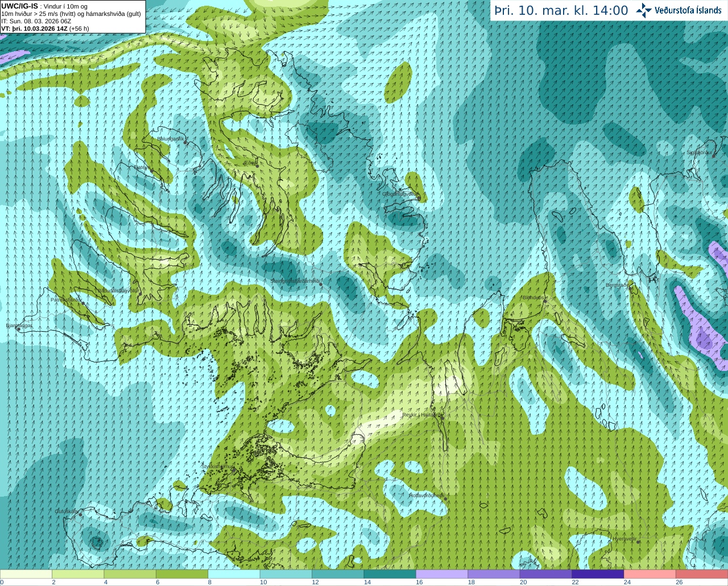Click the 22–24 m/s legend swatch
728x586 pixels.
[x=598, y=574]
